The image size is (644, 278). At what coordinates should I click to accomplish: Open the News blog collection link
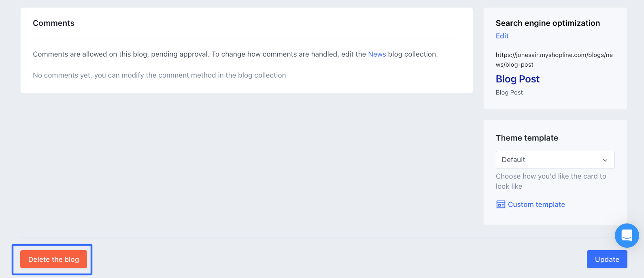click(377, 54)
